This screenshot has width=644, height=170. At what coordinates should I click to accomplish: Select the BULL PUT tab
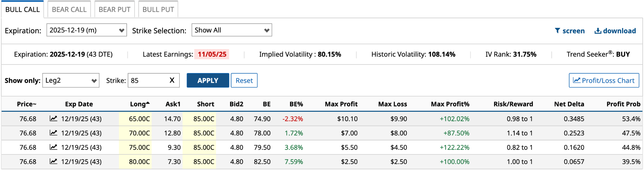point(158,9)
